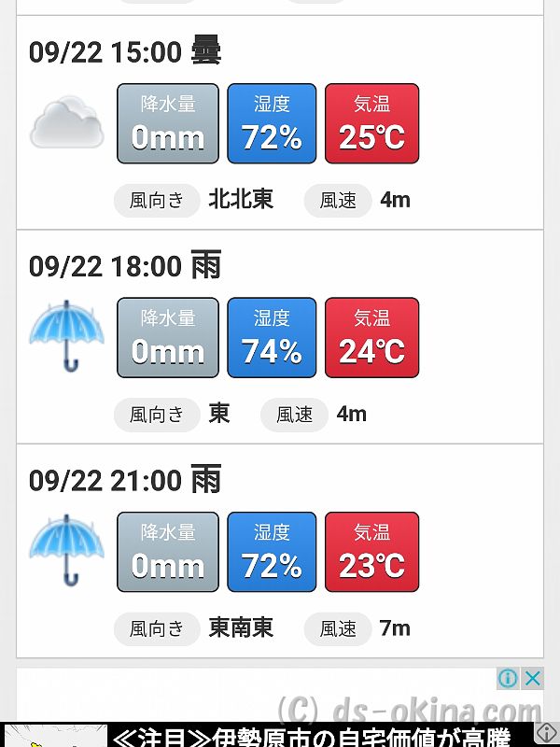Tap the wind speed label showing 7m
The image size is (560, 747).
338,629
